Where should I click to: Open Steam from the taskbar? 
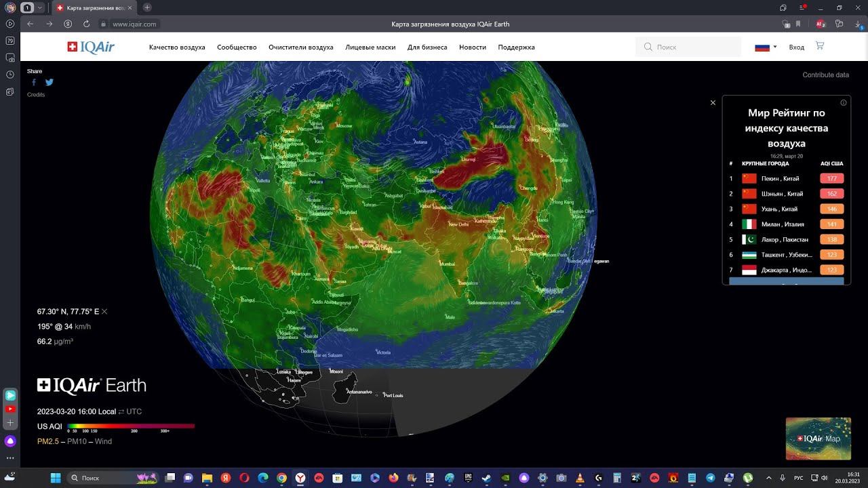[x=486, y=478]
